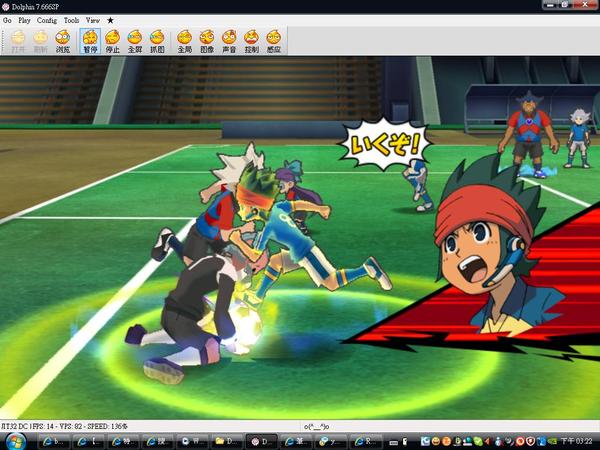The width and height of the screenshot is (600, 450).
Task: Click the いくぞ! speech bubble in game view
Action: click(x=385, y=144)
